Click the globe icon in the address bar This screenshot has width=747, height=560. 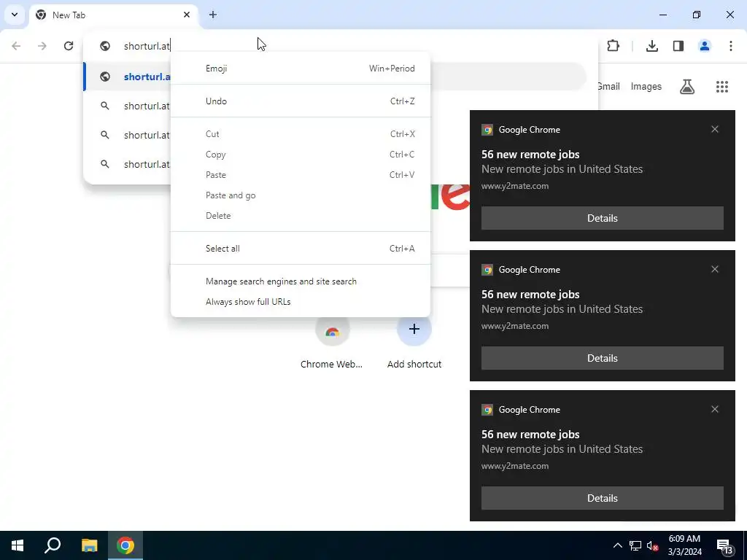coord(105,46)
